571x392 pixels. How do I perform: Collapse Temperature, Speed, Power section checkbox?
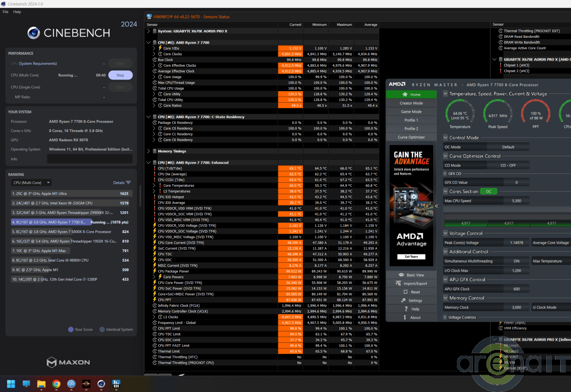click(x=445, y=94)
